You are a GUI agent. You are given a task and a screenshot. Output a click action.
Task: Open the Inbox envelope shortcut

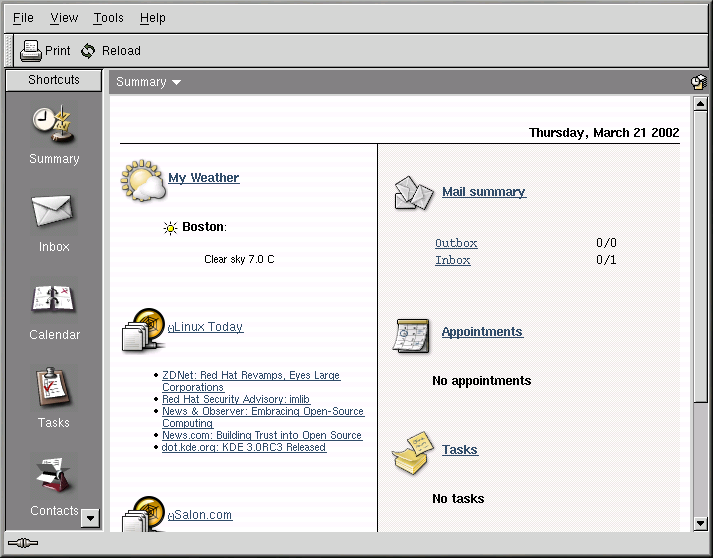click(53, 212)
